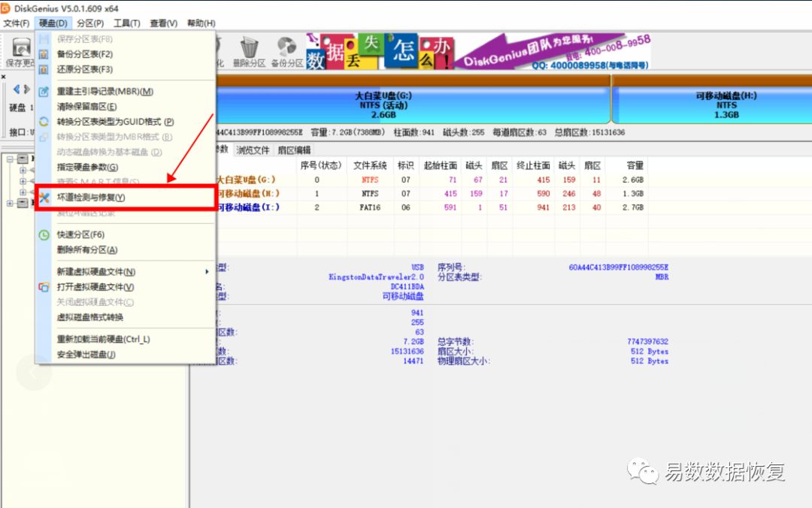Image resolution: width=812 pixels, height=508 pixels.
Task: Open the 分区(P) menu
Action: [90, 23]
